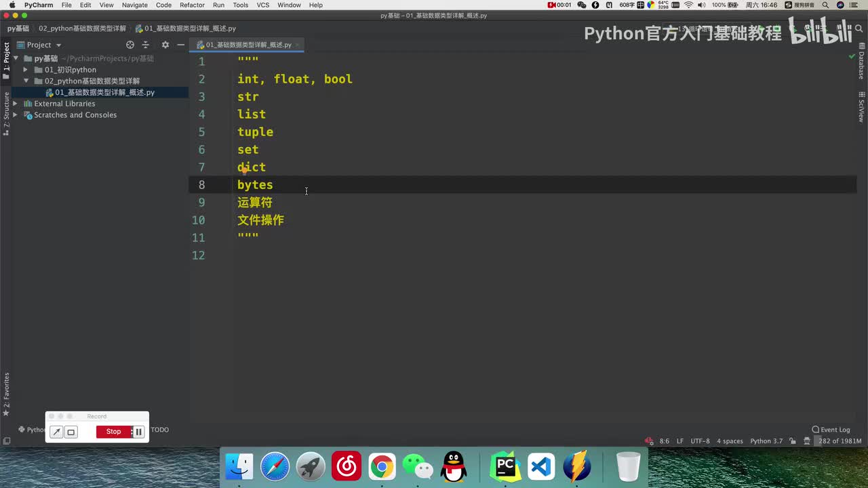Click the rectangle region button in Record window
This screenshot has width=868, height=488.
71,432
